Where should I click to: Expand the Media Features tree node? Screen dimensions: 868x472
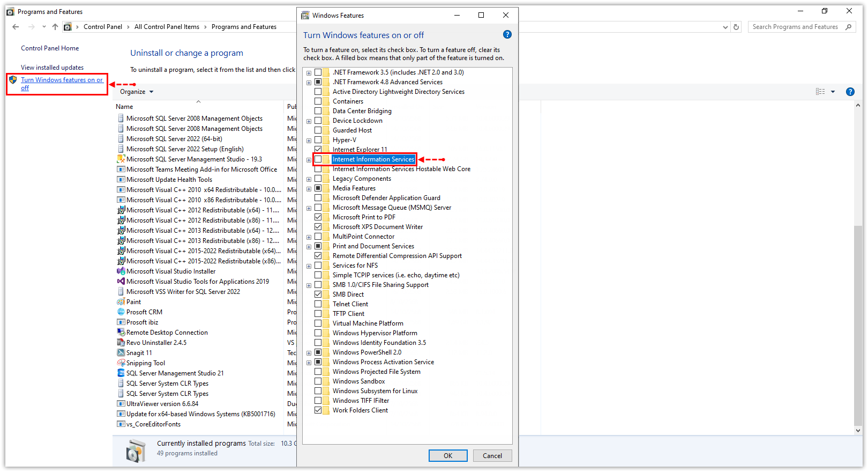pos(309,189)
